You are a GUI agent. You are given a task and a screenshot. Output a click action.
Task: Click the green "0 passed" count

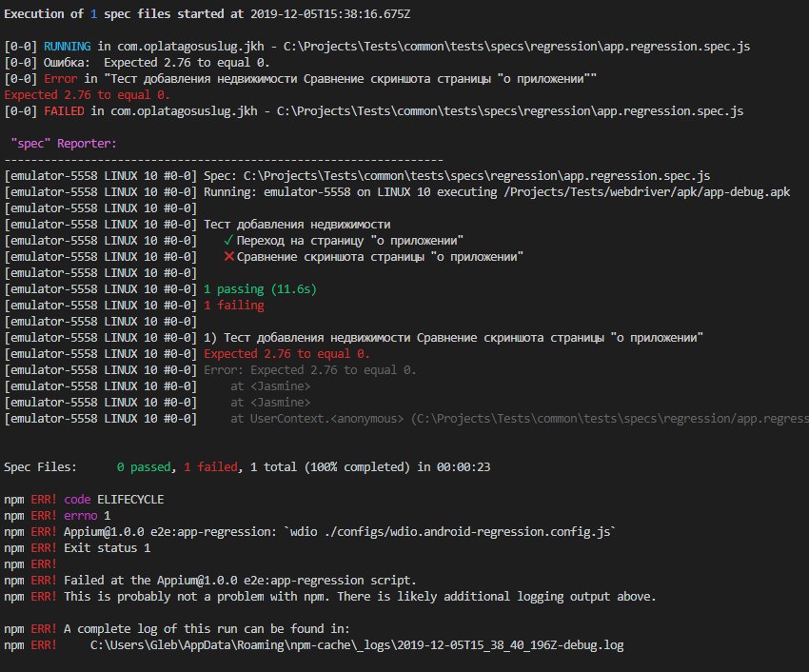coord(144,467)
